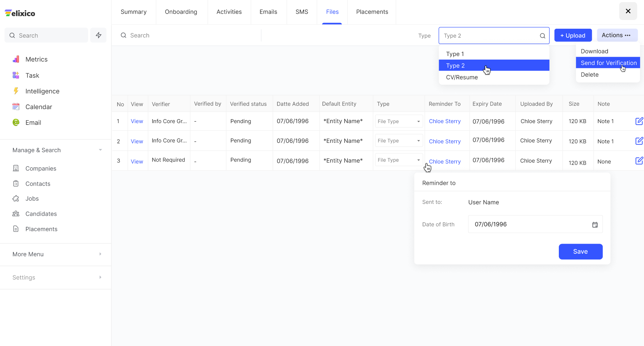644x346 pixels.
Task: Open the date picker calendar icon
Action: coord(595,225)
